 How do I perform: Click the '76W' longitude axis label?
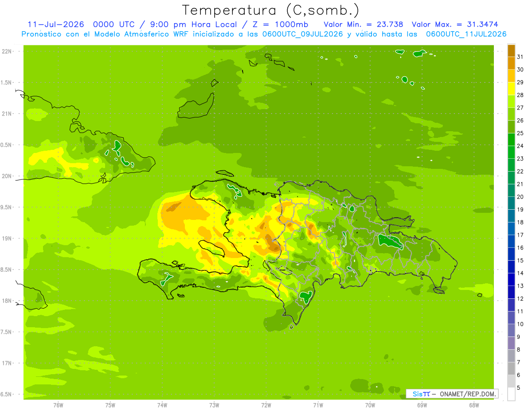[59, 405]
